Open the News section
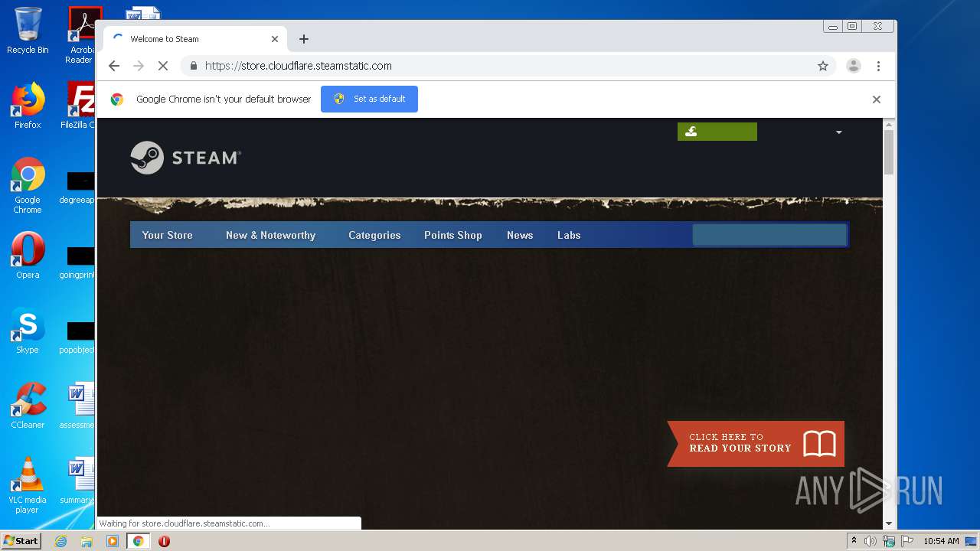The height and width of the screenshot is (551, 980). (x=520, y=235)
